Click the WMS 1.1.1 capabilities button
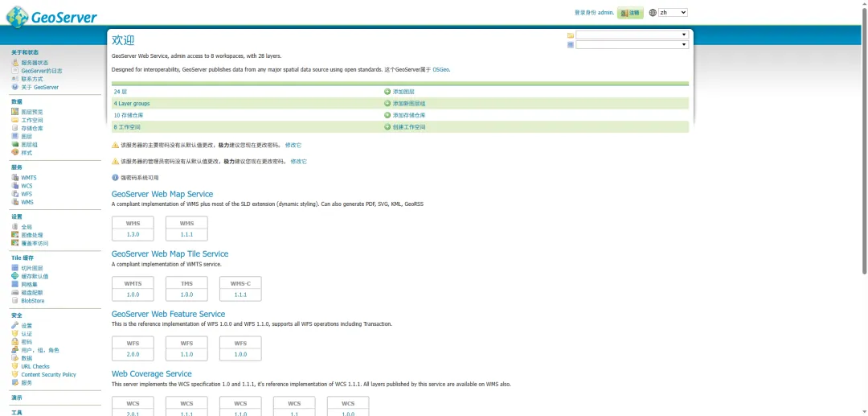Image resolution: width=868 pixels, height=416 pixels. pos(186,229)
